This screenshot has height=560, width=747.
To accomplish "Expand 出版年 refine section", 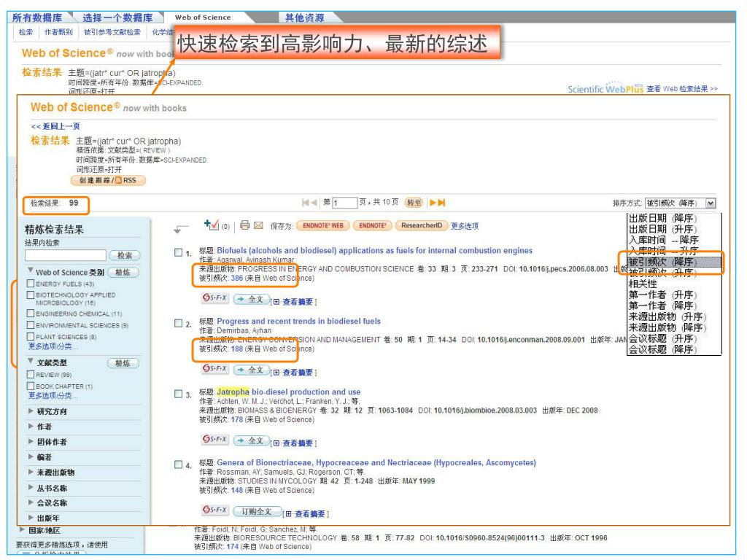I will [31, 518].
